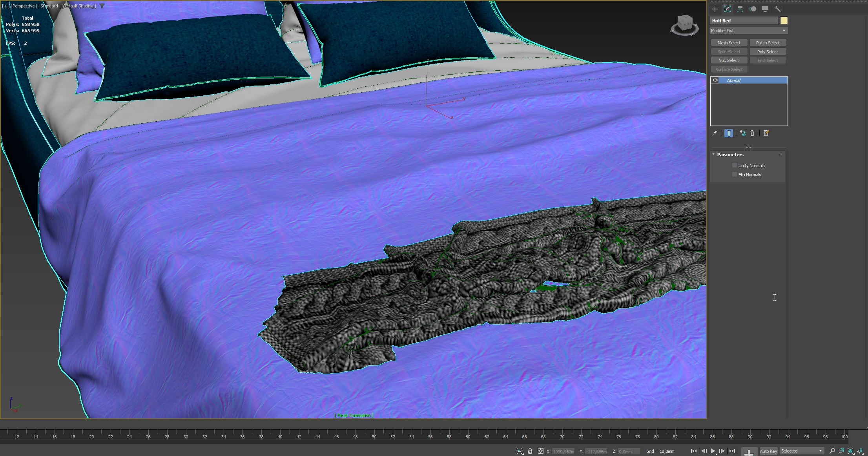Click Zoom Extents Selected icon
868x456 pixels.
point(850,451)
